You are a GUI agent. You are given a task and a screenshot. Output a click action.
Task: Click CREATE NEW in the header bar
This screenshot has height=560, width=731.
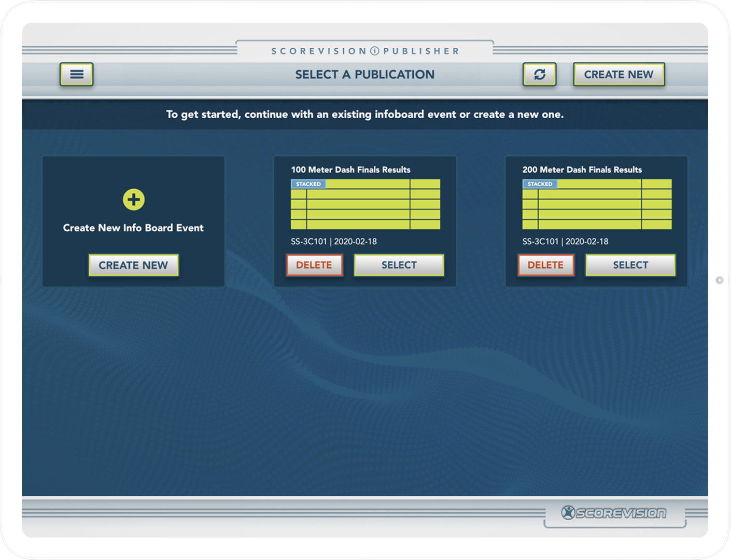point(618,74)
